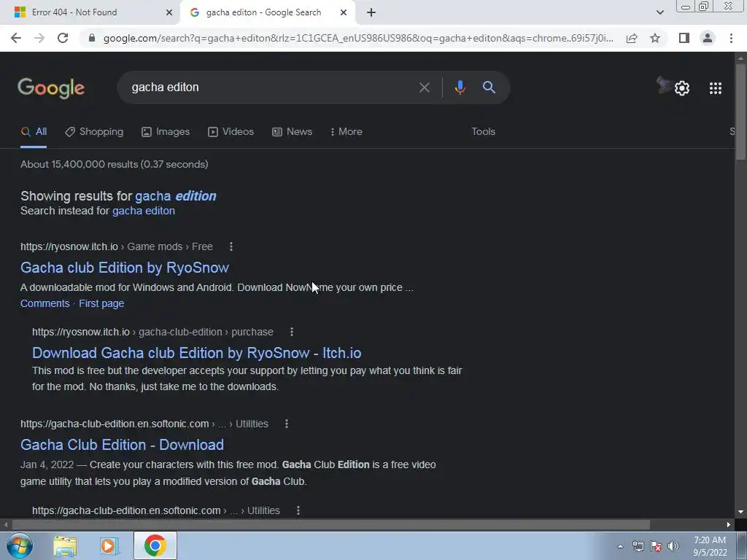
Task: Open the tab search dropdown
Action: (659, 12)
